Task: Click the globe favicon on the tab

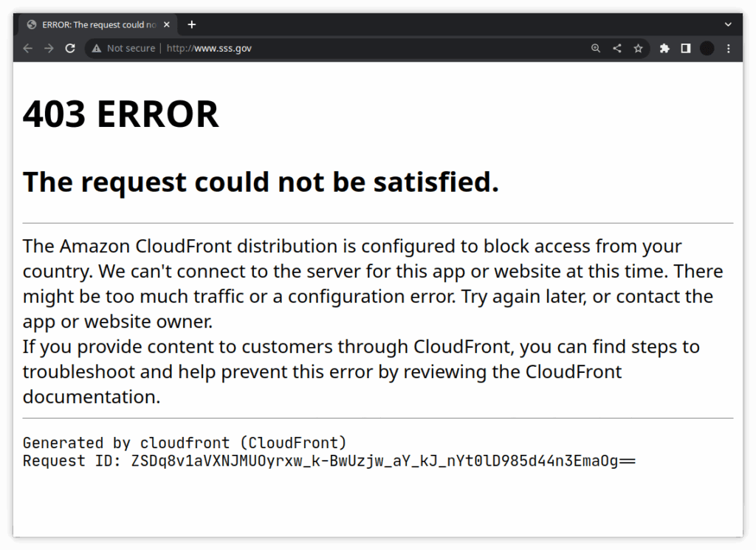Action: (32, 24)
